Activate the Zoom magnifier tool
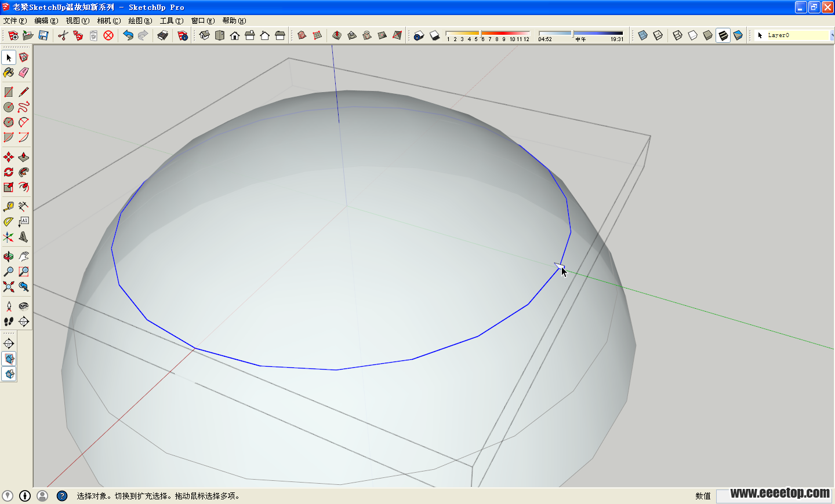Viewport: 835px width, 504px height. click(x=9, y=272)
